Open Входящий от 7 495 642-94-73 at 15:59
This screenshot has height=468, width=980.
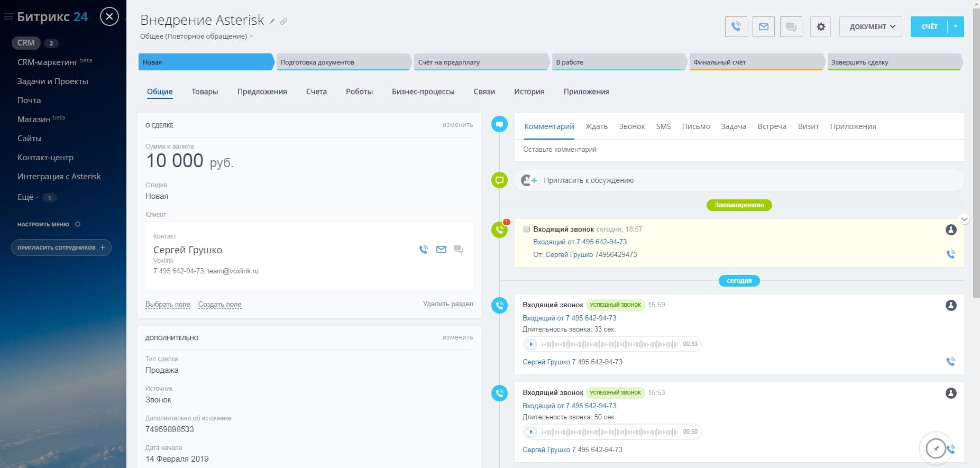click(x=569, y=318)
